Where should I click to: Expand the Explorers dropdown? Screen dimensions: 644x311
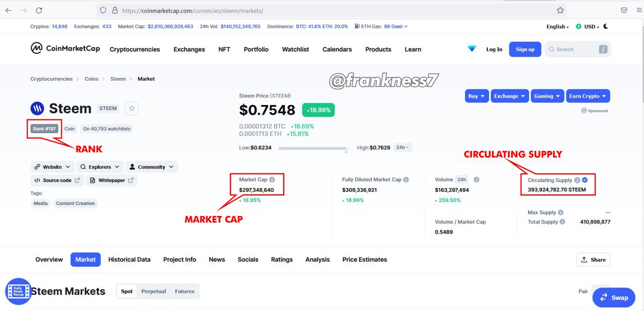[100, 167]
